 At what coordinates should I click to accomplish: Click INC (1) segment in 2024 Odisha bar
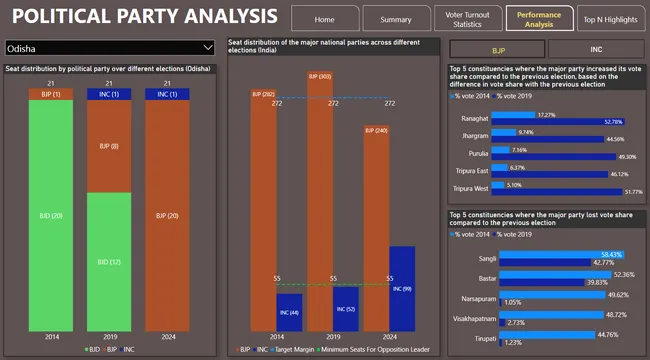tap(167, 94)
